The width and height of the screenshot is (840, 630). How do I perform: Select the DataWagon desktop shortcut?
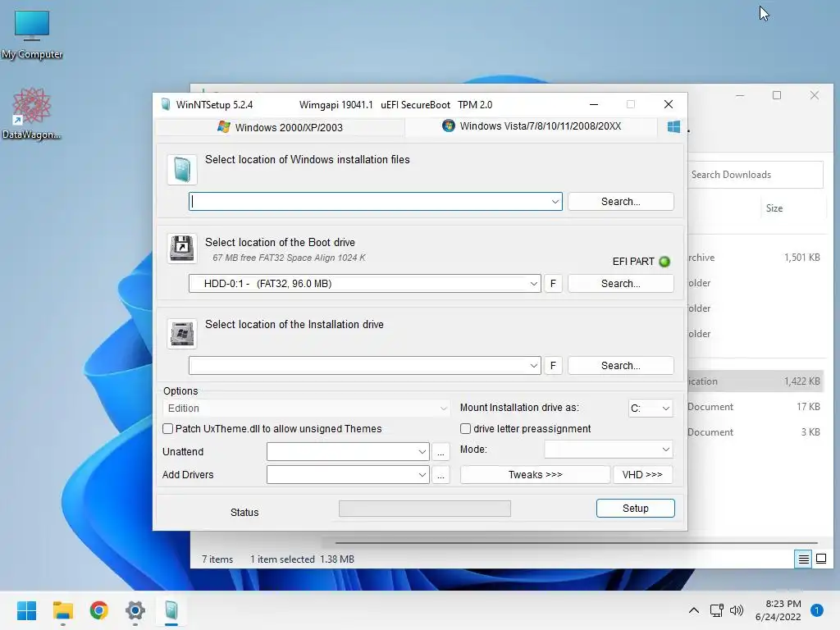click(x=32, y=113)
